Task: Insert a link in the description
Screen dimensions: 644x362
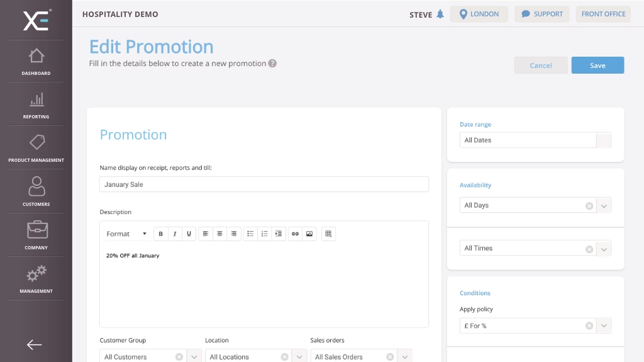Action: click(x=295, y=234)
